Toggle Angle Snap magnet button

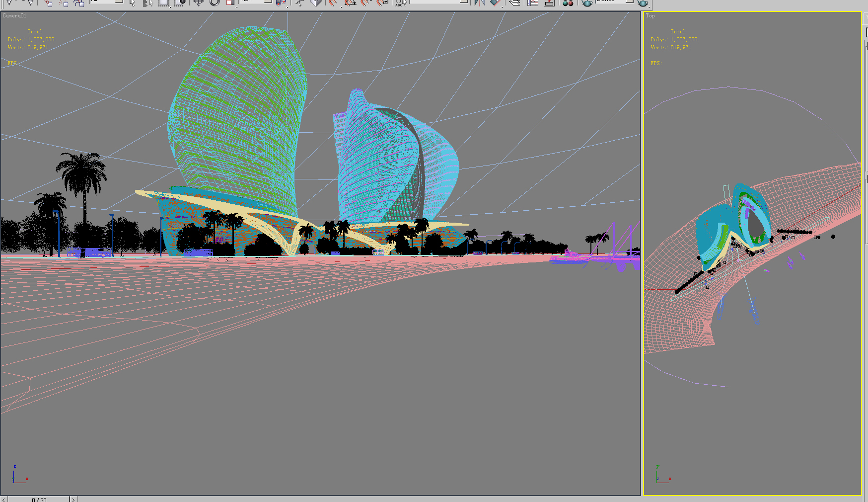click(x=350, y=2)
